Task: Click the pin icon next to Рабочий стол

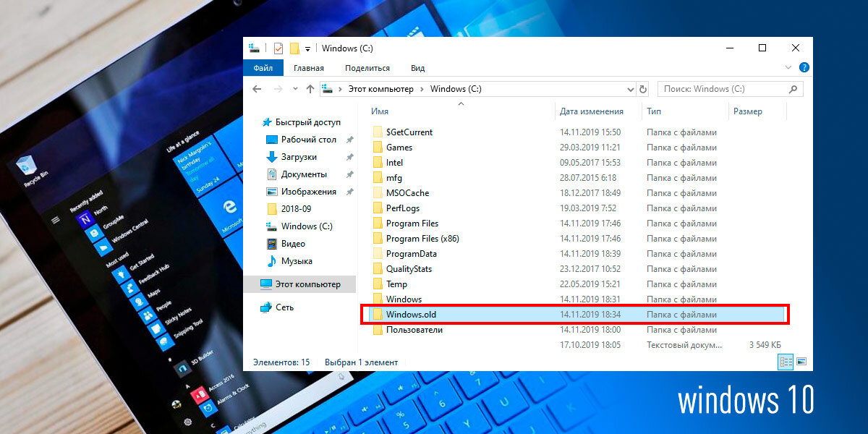Action: (x=350, y=140)
